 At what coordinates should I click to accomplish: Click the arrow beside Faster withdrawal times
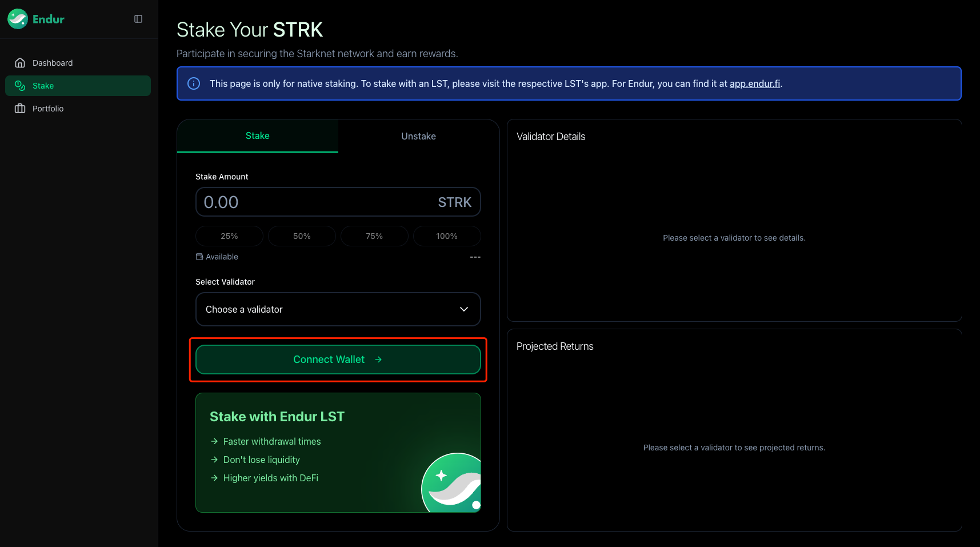point(214,441)
